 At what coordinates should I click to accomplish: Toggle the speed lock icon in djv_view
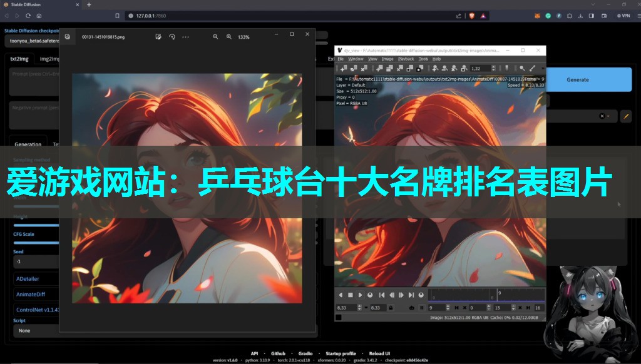(x=391, y=308)
